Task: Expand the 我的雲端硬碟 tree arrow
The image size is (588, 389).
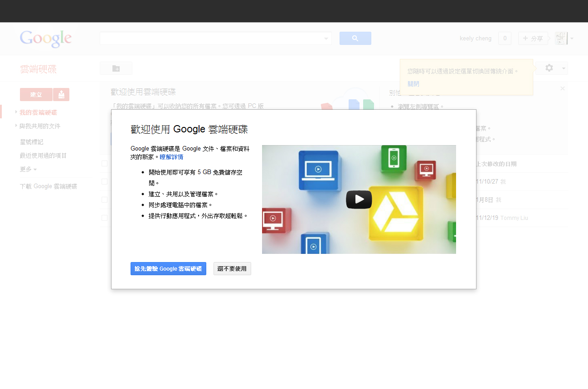Action: (x=16, y=112)
